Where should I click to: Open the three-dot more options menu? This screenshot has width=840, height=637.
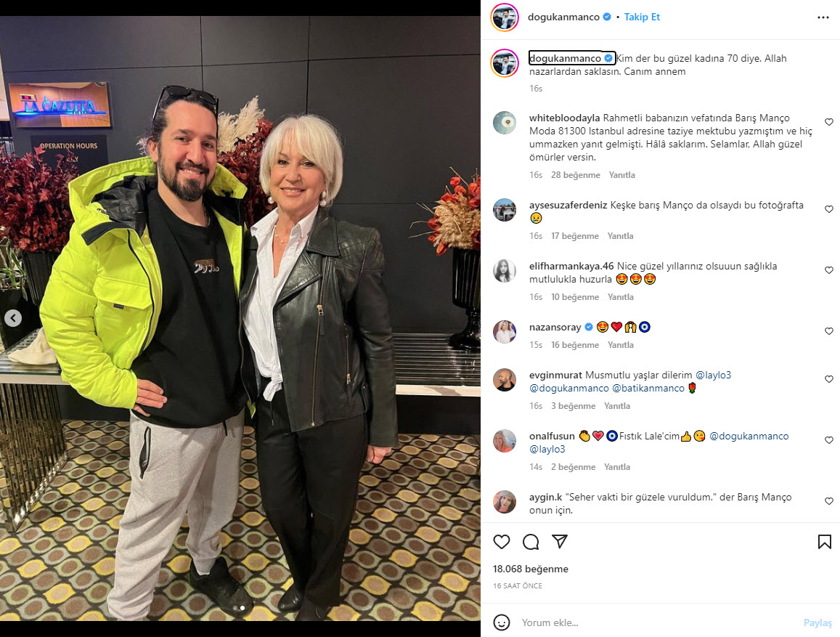click(823, 17)
